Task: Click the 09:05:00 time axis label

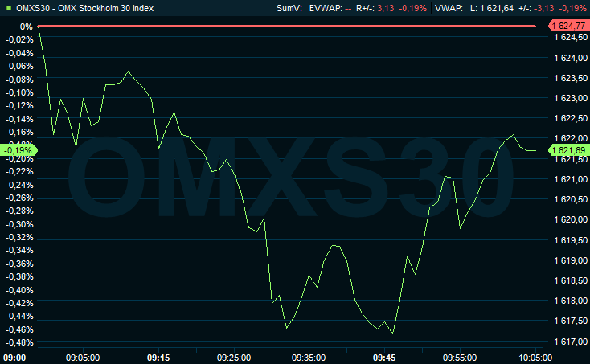Action: 83,358
